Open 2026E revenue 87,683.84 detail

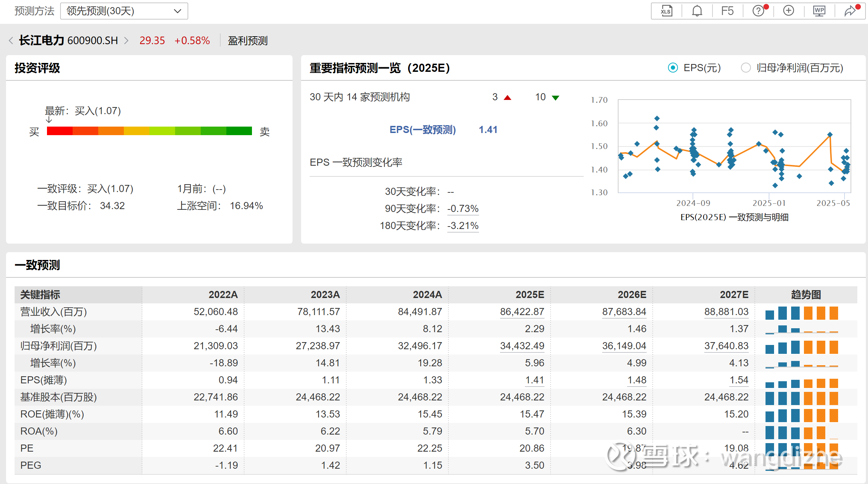624,312
